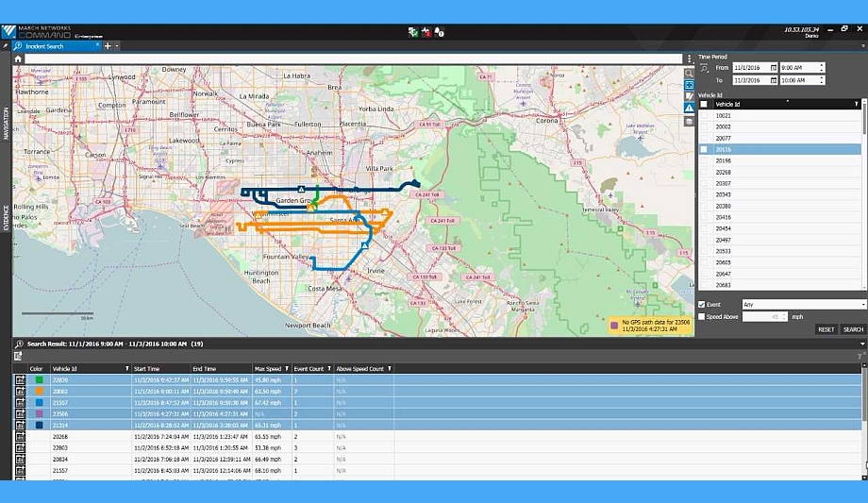Click the filter icon on Max Speed column

286,368
